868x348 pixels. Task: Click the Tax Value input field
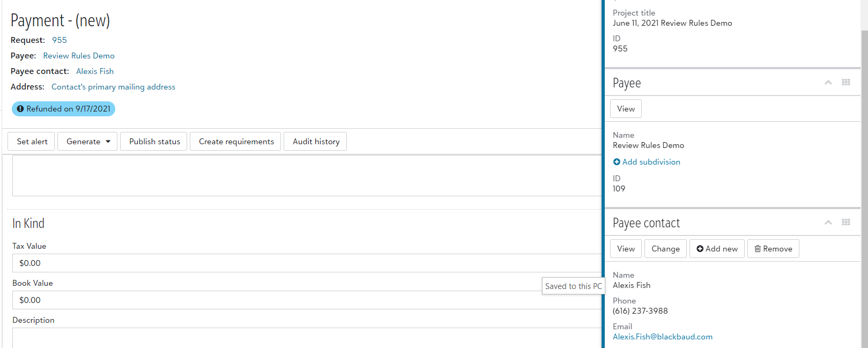(x=307, y=263)
